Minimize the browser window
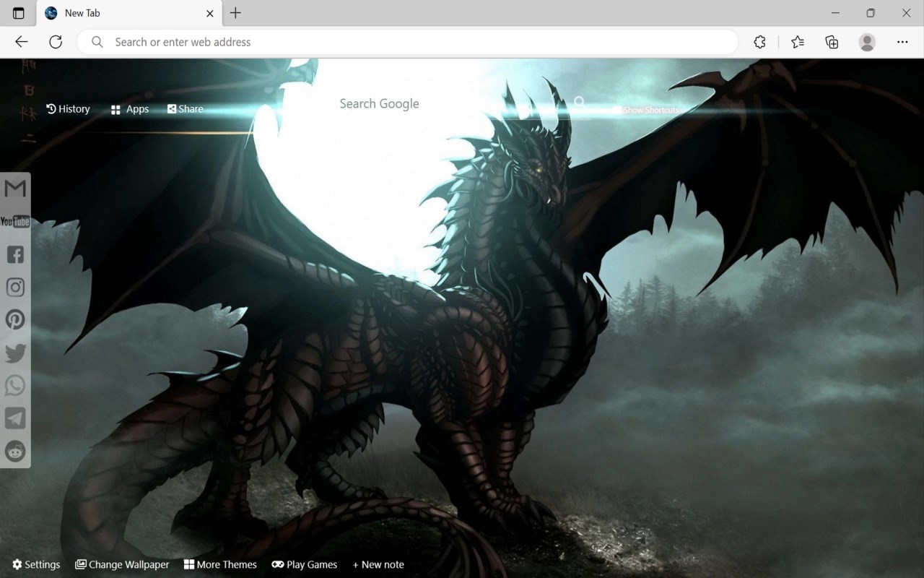Viewport: 924px width, 578px height. coord(835,13)
